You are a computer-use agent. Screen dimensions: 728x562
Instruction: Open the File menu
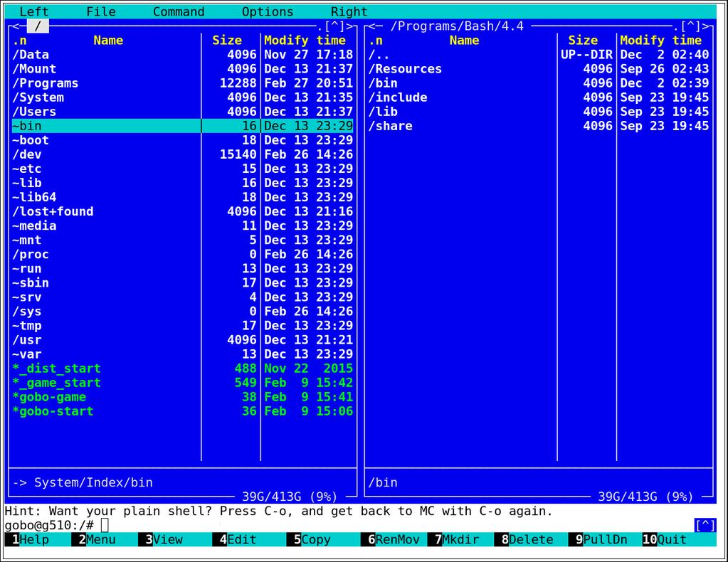[x=101, y=11]
